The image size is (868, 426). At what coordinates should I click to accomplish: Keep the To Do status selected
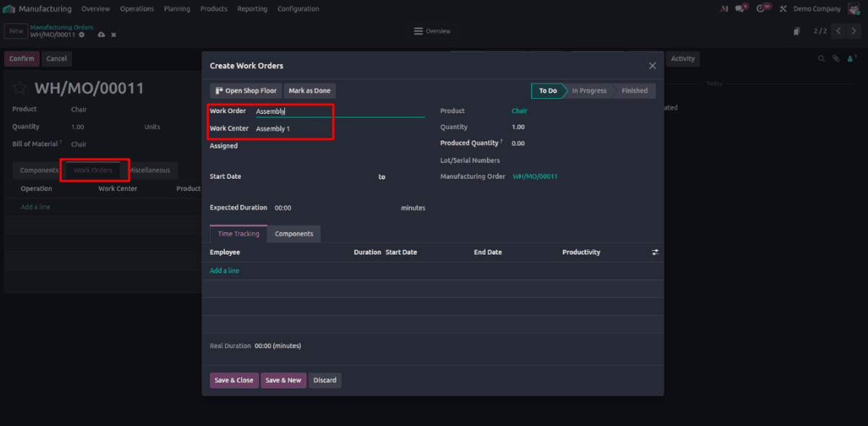pyautogui.click(x=549, y=90)
